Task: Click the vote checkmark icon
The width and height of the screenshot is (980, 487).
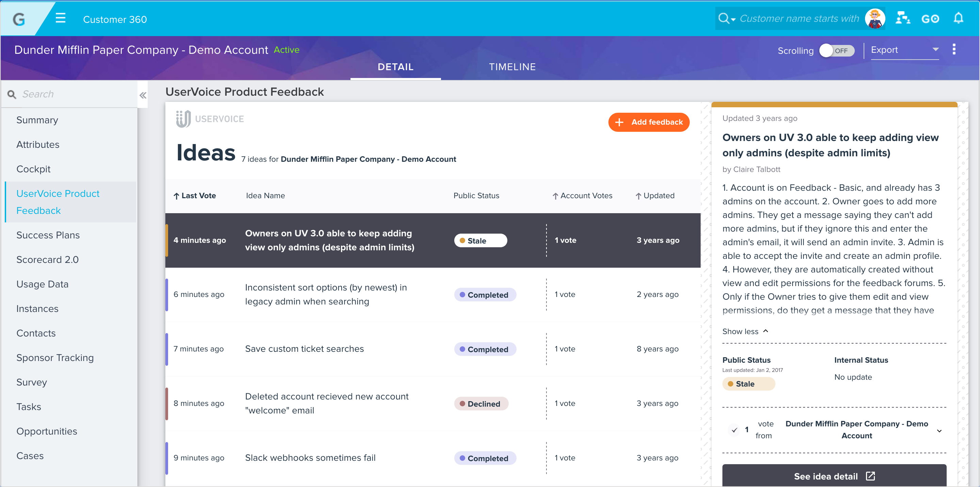Action: pos(734,429)
